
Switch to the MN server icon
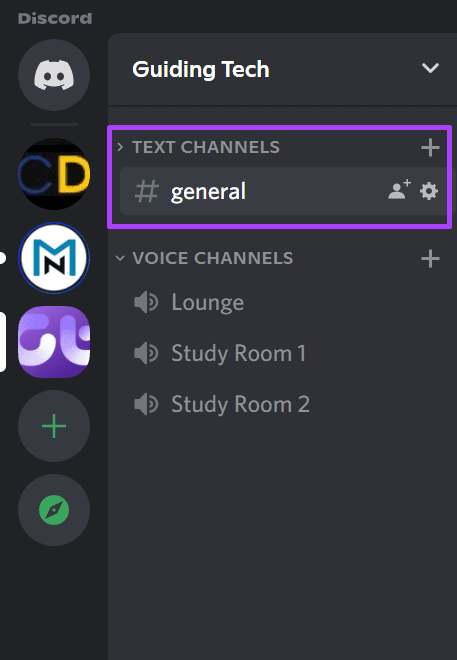(54, 258)
